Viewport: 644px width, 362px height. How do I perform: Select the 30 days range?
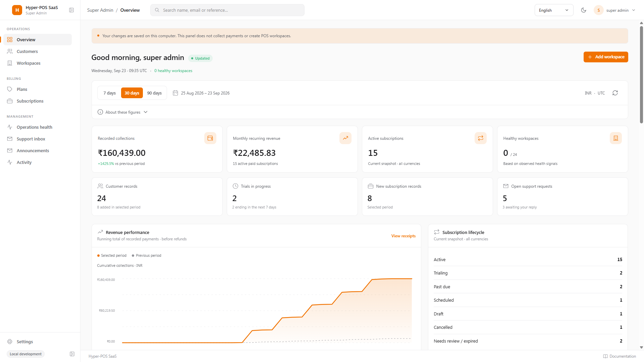[x=132, y=93]
